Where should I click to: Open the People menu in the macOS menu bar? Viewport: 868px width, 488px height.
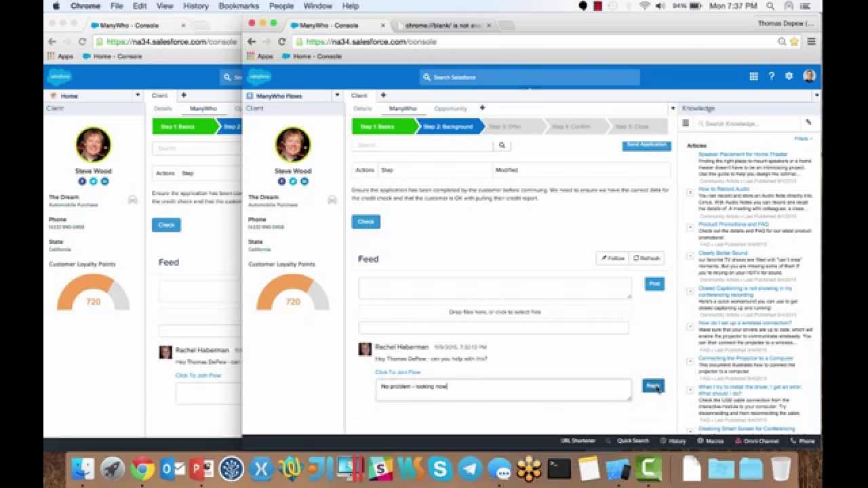[x=281, y=6]
